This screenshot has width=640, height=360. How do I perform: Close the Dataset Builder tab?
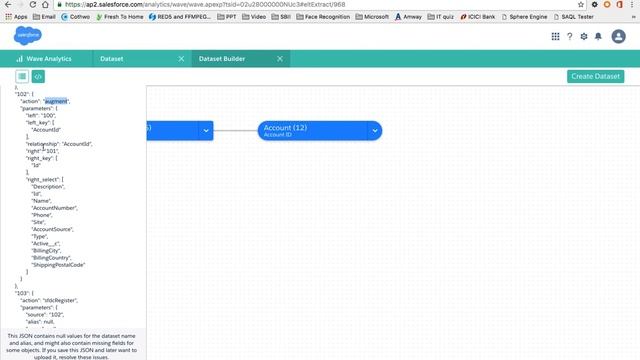point(280,59)
